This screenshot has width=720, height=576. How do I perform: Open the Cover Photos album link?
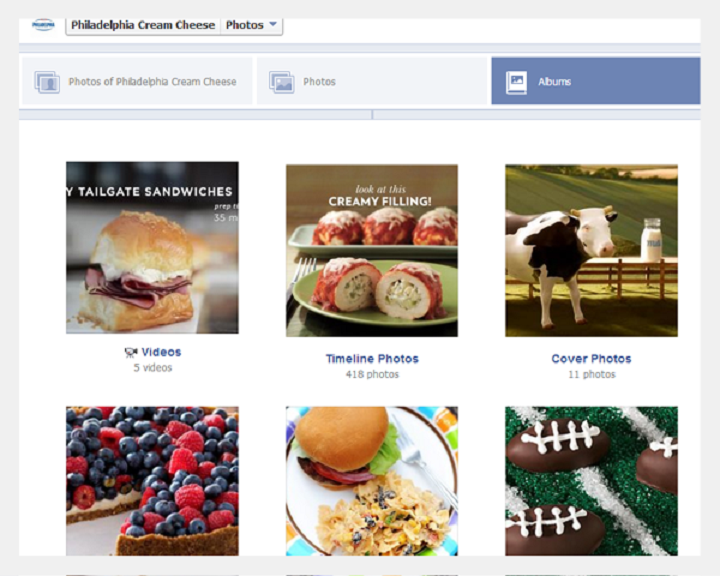click(x=591, y=359)
